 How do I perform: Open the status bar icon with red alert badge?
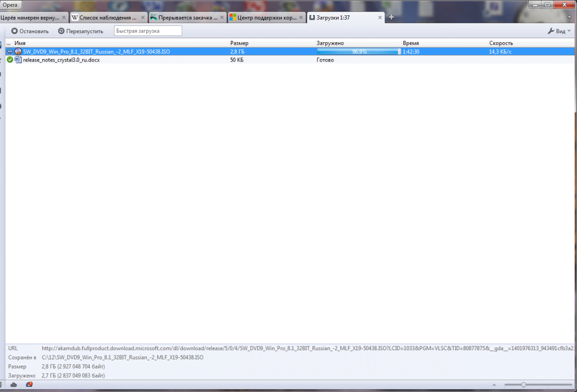pyautogui.click(x=29, y=384)
